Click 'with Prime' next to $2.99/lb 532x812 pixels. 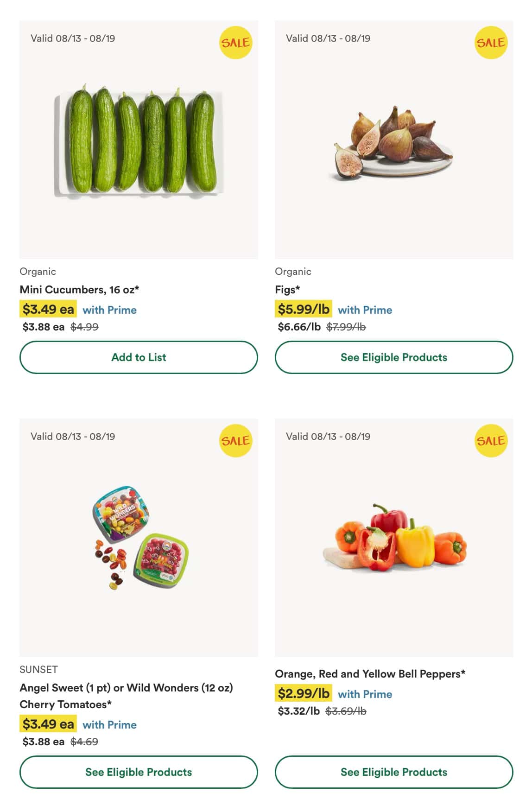tap(365, 694)
